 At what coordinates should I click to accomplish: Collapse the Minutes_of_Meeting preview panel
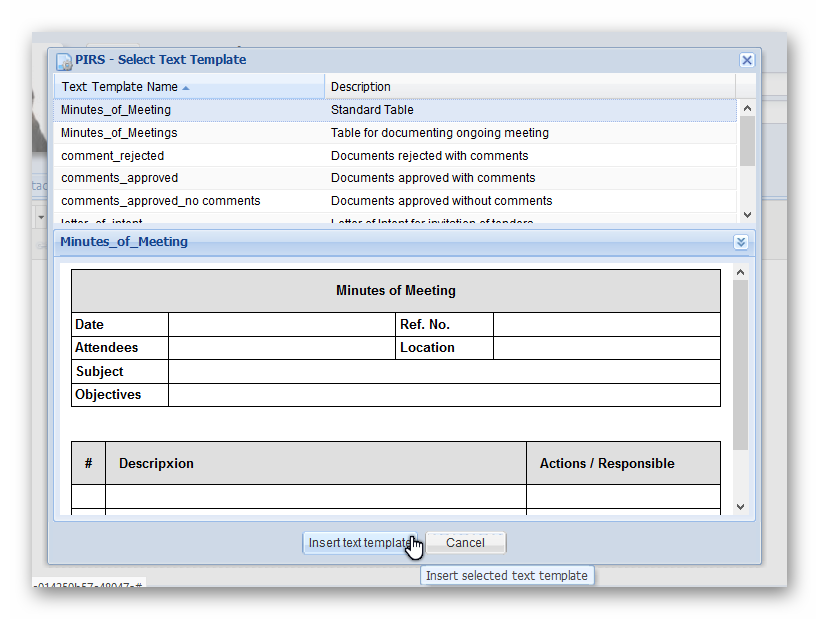click(740, 242)
